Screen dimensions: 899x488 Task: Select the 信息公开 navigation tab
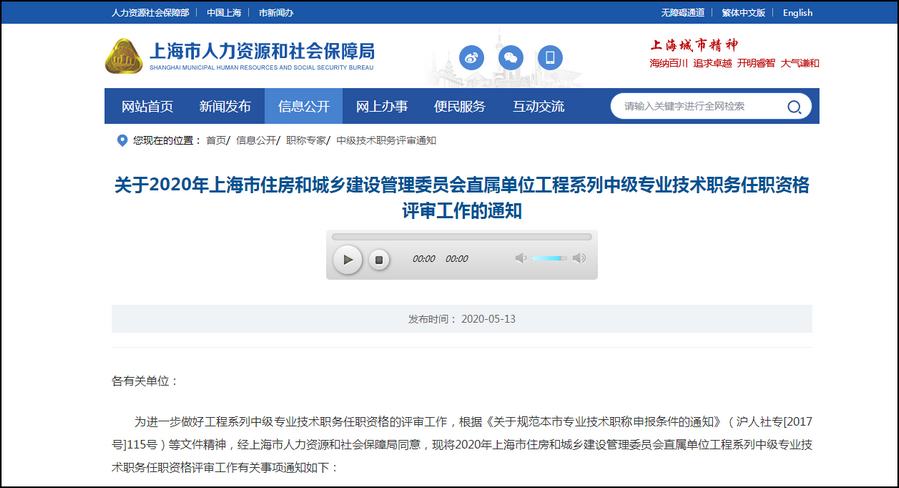[303, 106]
